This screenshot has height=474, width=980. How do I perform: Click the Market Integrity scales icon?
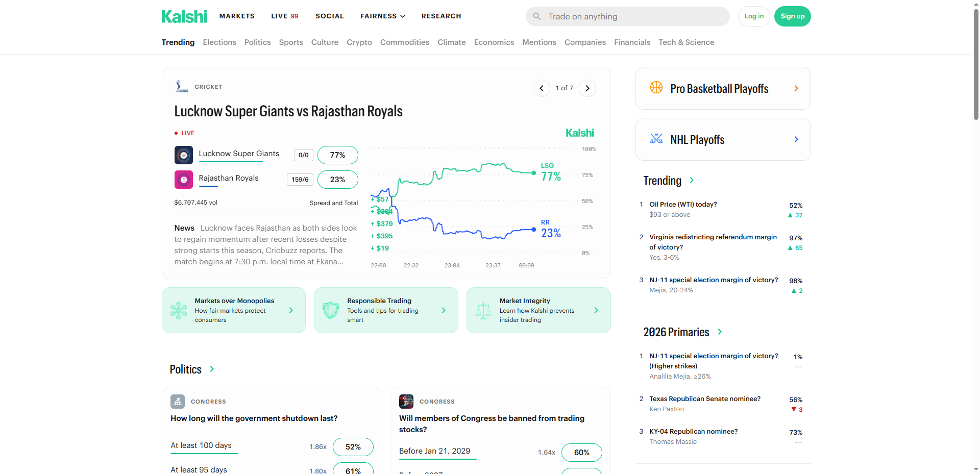pos(483,310)
